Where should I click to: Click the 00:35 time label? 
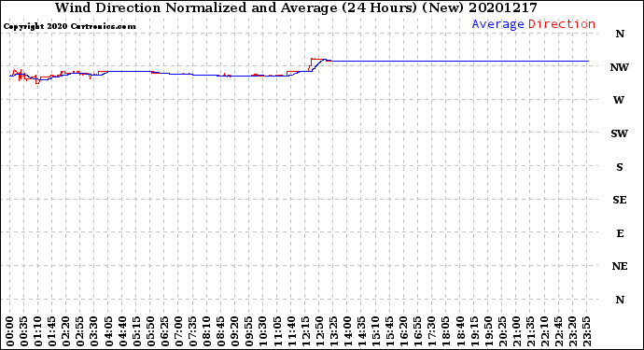[24, 331]
